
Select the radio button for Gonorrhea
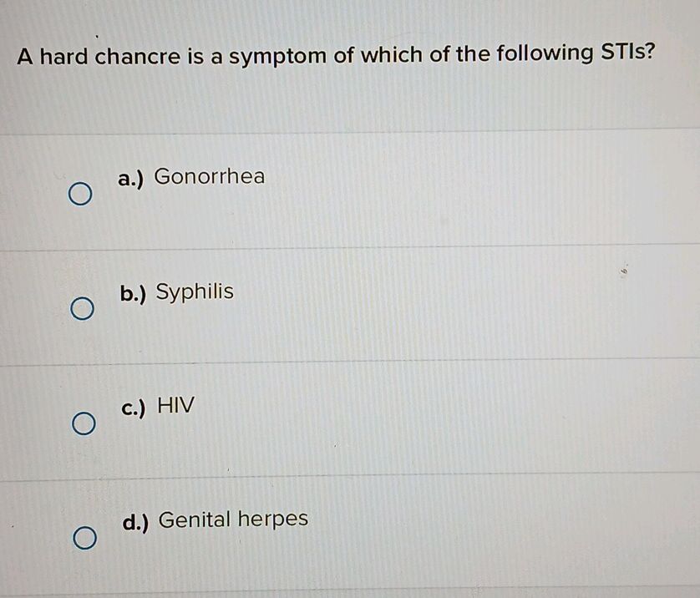(x=80, y=195)
